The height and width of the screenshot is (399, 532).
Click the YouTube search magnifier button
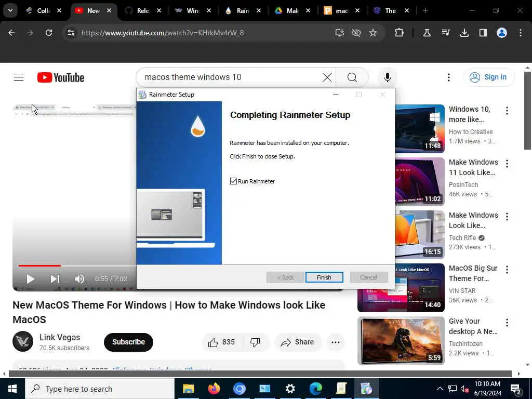(352, 77)
